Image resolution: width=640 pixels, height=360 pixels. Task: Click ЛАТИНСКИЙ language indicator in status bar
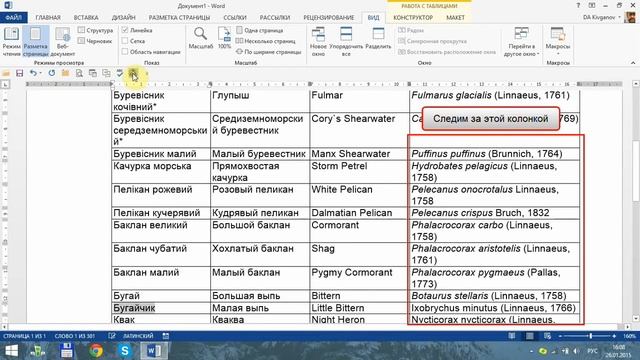click(x=138, y=336)
